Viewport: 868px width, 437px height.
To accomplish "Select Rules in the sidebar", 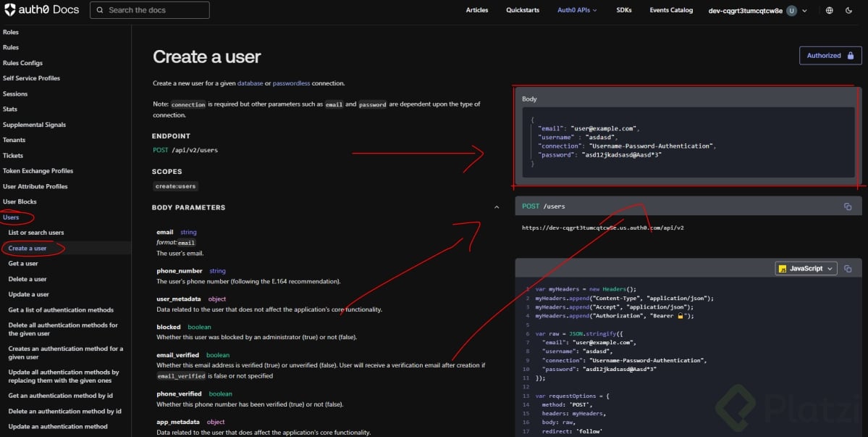I will (x=11, y=48).
